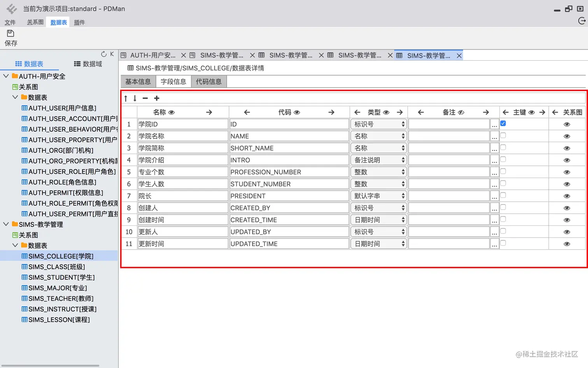Add a new field with the plus icon
588x368 pixels.
(157, 99)
